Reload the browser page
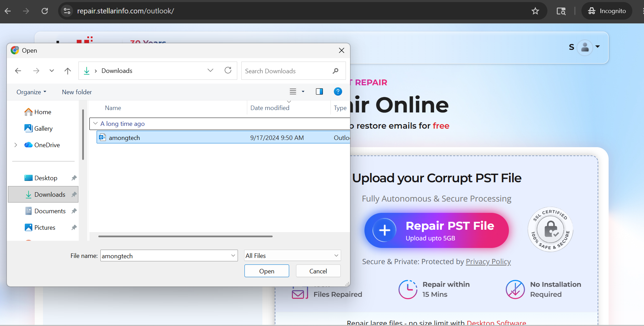The image size is (644, 326). [x=45, y=11]
